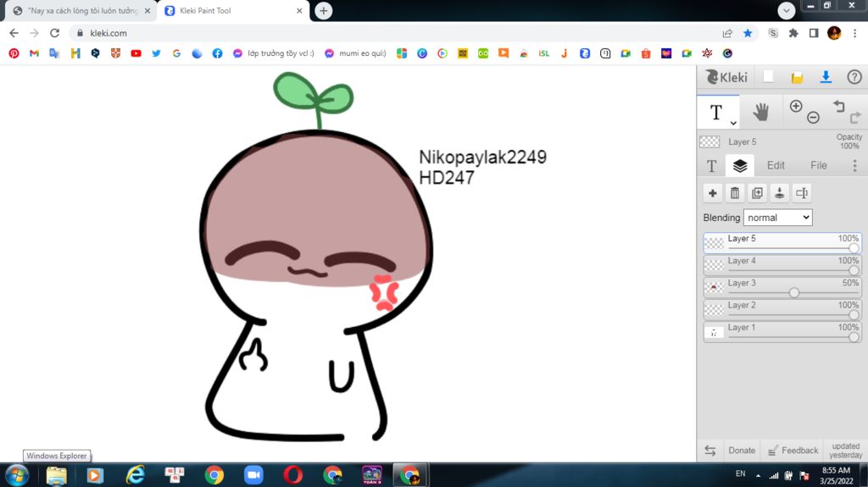Rename the selected layer
Screen dimensions: 868x487
802,193
